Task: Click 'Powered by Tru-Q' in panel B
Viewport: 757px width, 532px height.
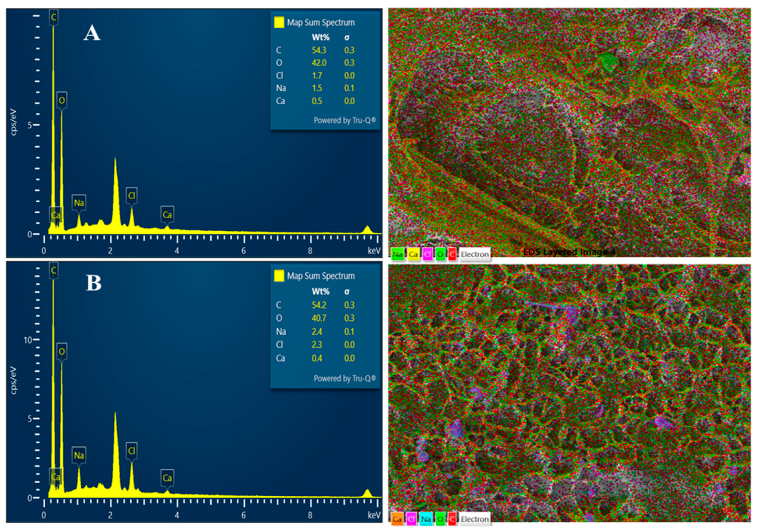Action: 344,379
